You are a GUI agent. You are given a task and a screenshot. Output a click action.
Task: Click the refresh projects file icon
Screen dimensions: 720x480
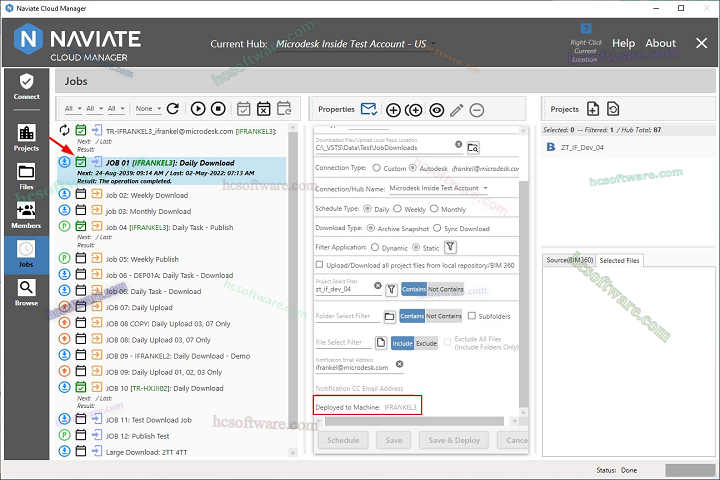pyautogui.click(x=613, y=109)
